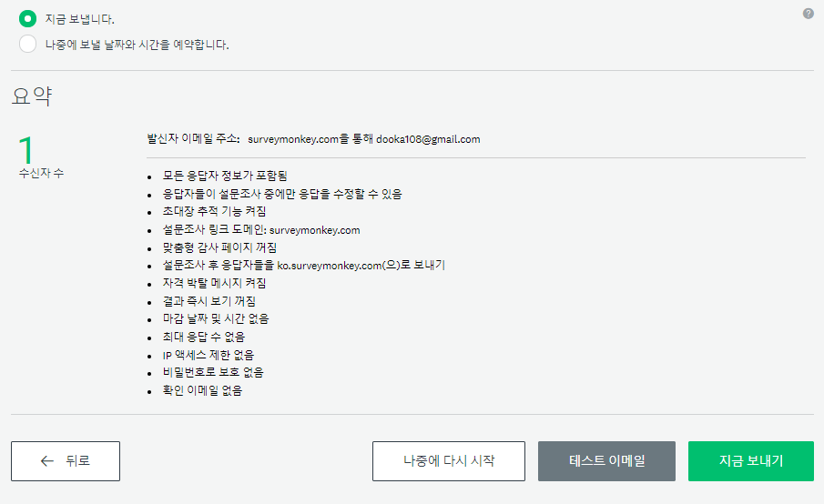The width and height of the screenshot is (824, 504).
Task: Click the '결과 즉시 보기 꺼짐' item
Action: 209,301
